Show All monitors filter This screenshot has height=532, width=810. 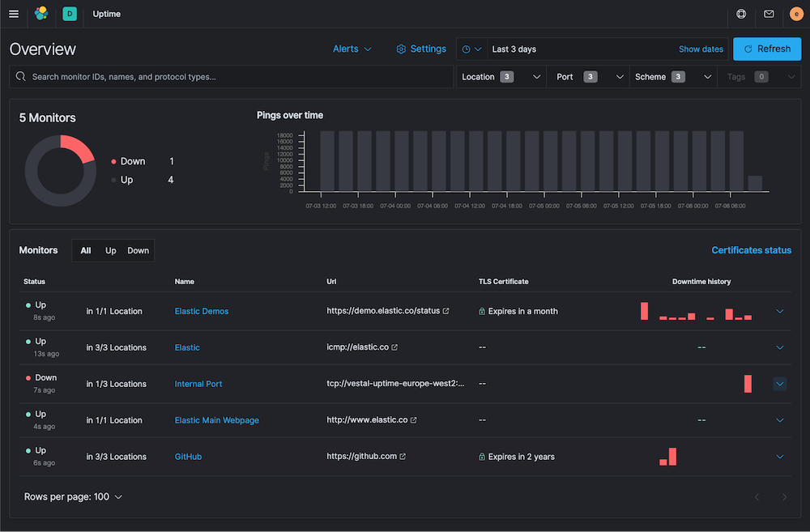[x=86, y=250]
